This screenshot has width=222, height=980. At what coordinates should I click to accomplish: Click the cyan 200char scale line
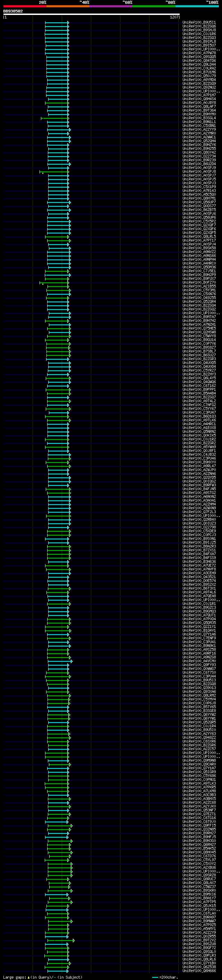[155, 977]
